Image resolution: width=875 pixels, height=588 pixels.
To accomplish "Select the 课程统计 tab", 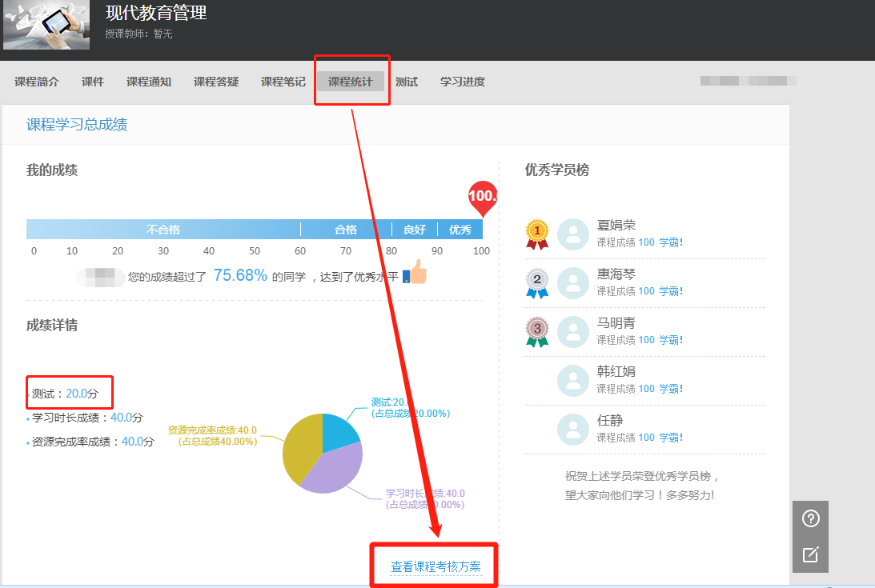I will [x=351, y=82].
